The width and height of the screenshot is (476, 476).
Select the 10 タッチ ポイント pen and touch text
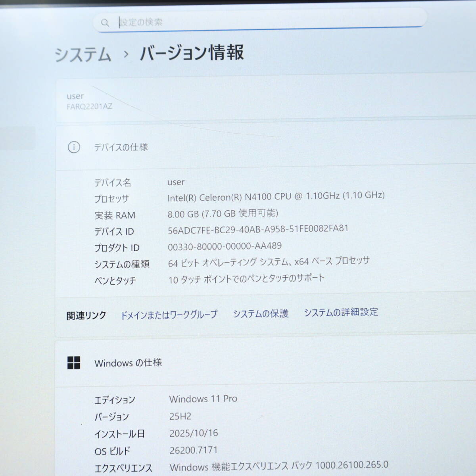coord(246,279)
